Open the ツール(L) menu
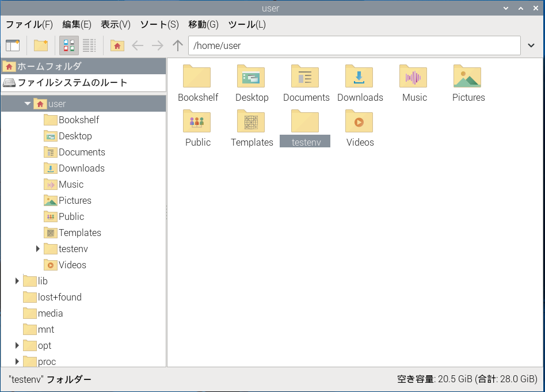Image resolution: width=545 pixels, height=392 pixels. click(247, 24)
